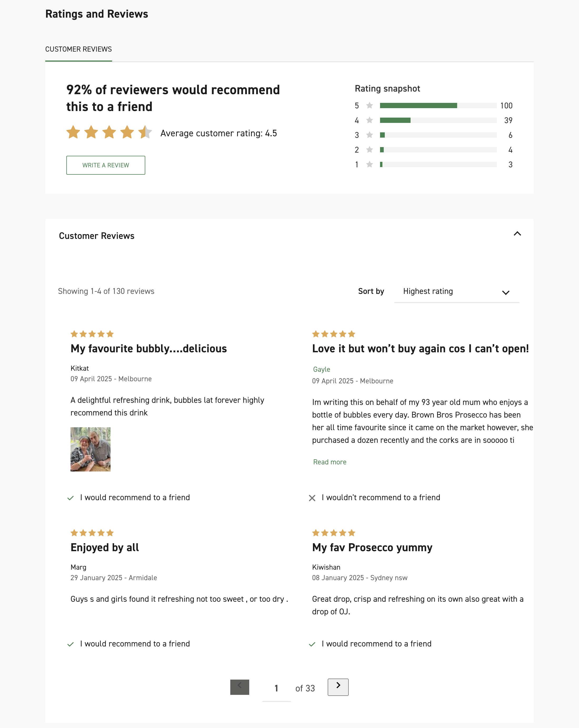Filter reviews by the 4-star bar
The image size is (579, 728).
point(438,120)
